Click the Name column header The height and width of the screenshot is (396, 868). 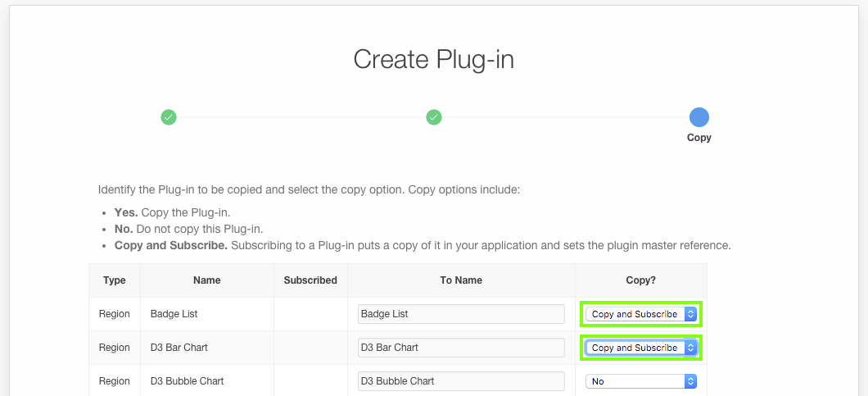tap(207, 280)
